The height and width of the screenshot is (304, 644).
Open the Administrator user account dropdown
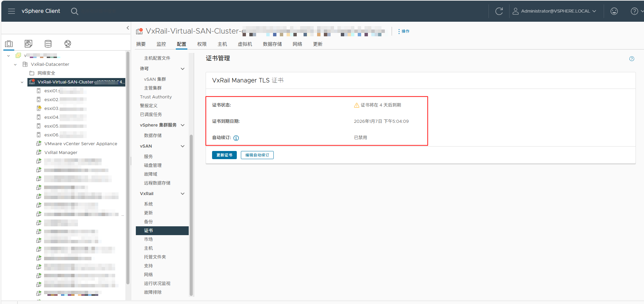pyautogui.click(x=554, y=11)
